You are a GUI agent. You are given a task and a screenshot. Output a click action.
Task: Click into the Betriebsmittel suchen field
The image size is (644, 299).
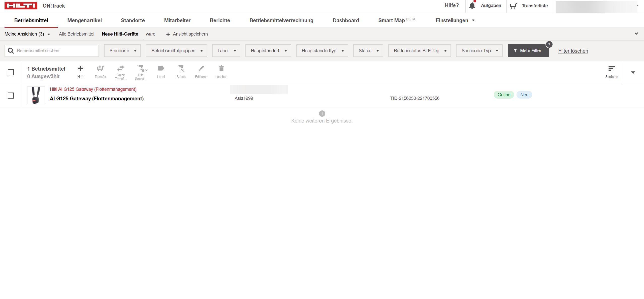tap(52, 51)
